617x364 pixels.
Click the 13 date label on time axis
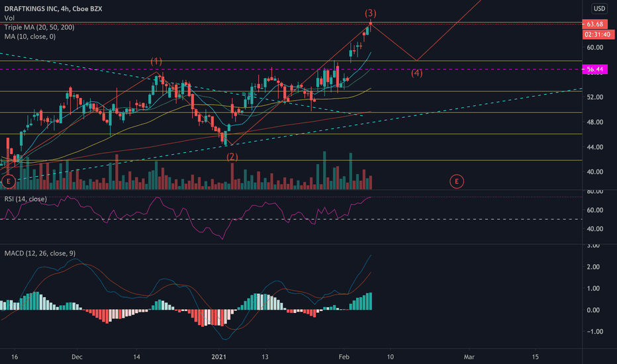click(265, 357)
